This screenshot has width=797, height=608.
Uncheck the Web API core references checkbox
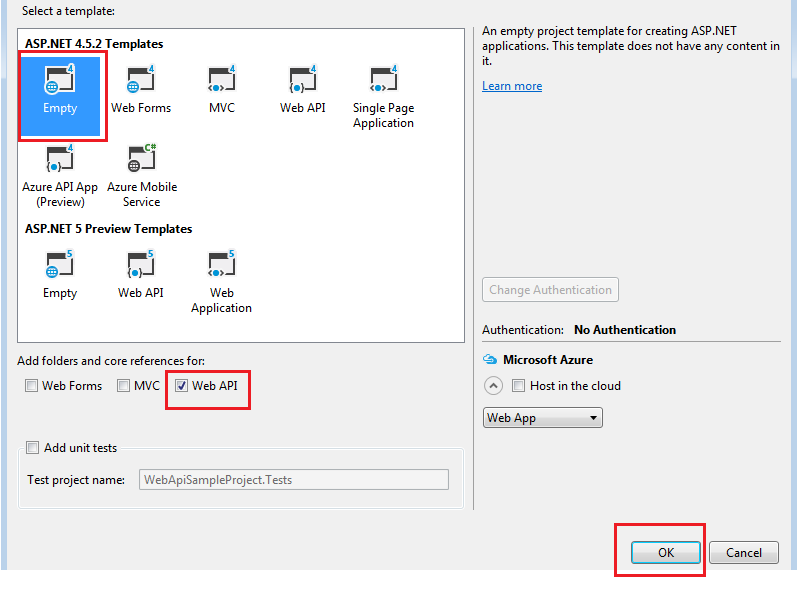point(181,386)
